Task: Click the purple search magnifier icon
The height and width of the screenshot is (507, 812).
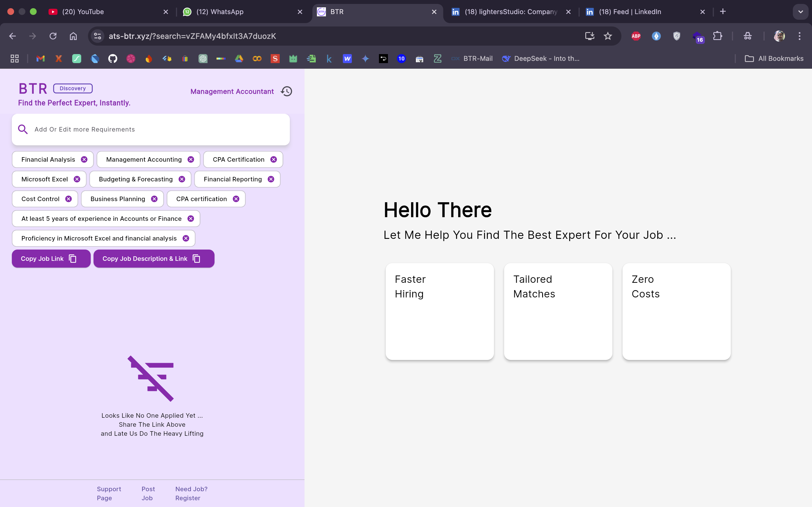Action: click(x=23, y=129)
